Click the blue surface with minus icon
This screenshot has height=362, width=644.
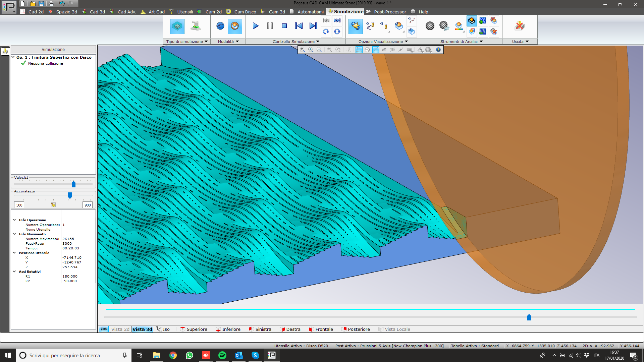click(483, 32)
